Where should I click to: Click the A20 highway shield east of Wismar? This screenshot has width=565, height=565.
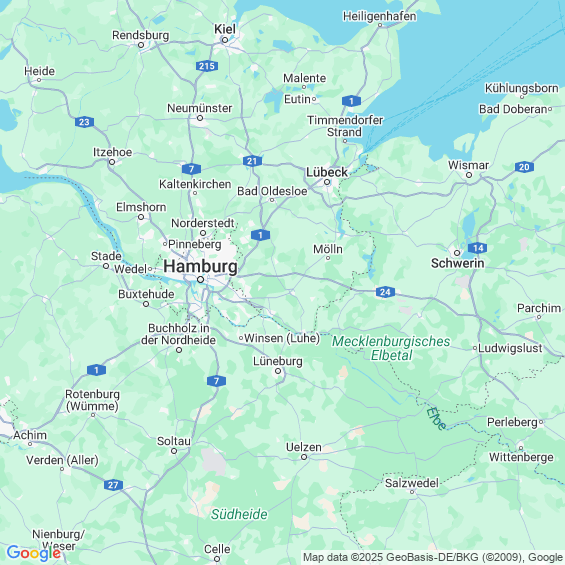(x=524, y=167)
